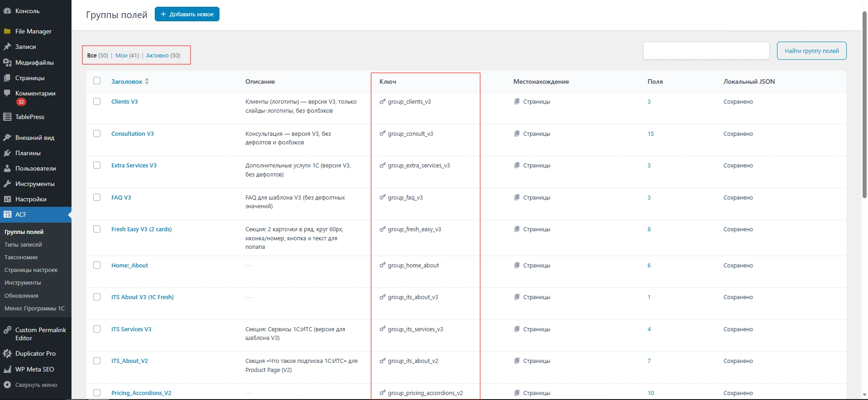The height and width of the screenshot is (400, 868).
Task: Expand the Внешний вид sidebar menu
Action: pos(34,138)
